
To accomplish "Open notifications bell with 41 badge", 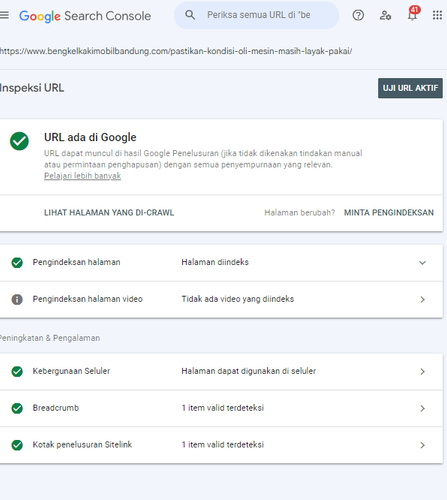I will click(413, 14).
